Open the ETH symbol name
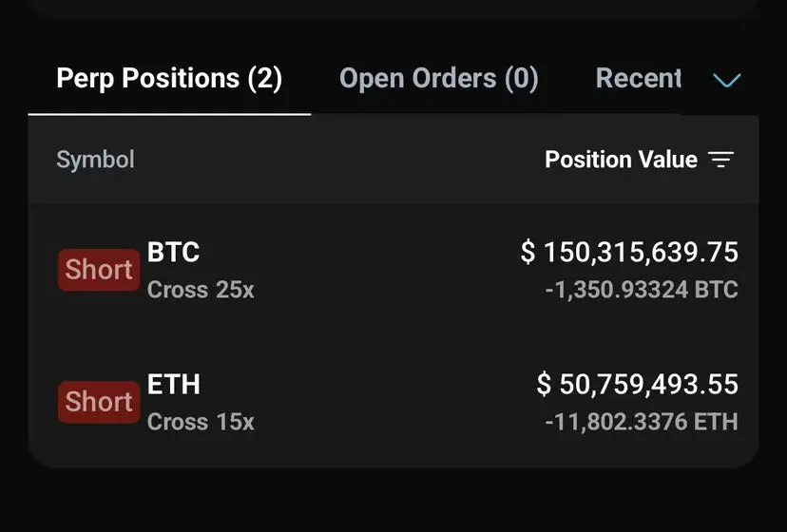787x532 pixels. 174,385
